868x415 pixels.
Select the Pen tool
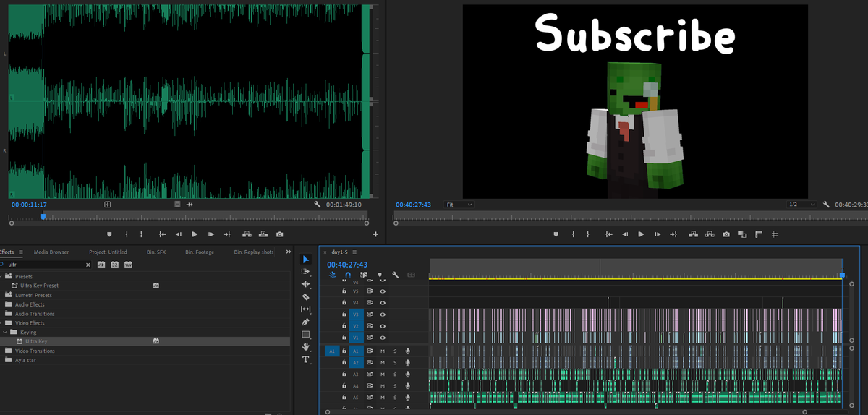pyautogui.click(x=305, y=322)
